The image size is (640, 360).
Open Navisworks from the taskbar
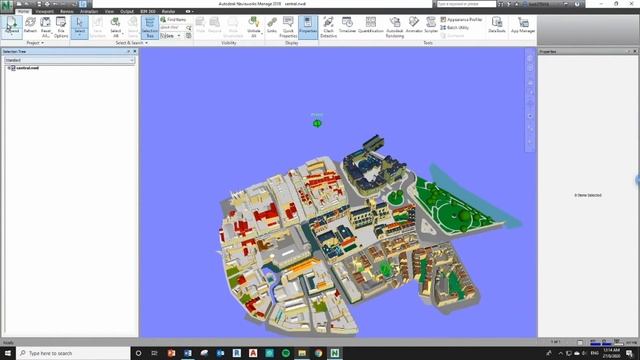(x=335, y=353)
